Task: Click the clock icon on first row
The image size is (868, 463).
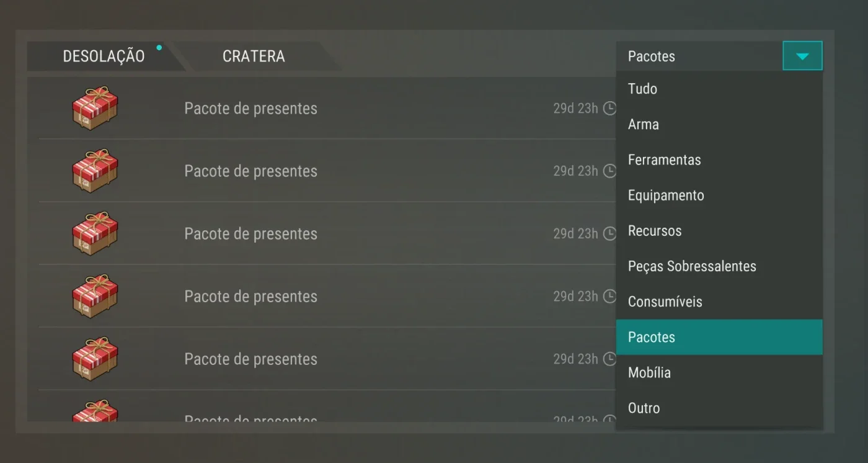Action: (x=610, y=109)
